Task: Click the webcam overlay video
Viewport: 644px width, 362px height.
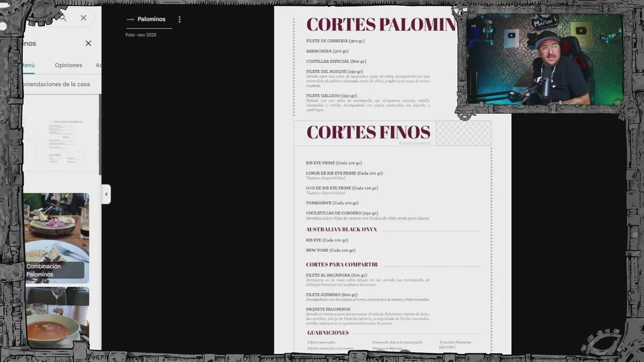Action: 544,59
